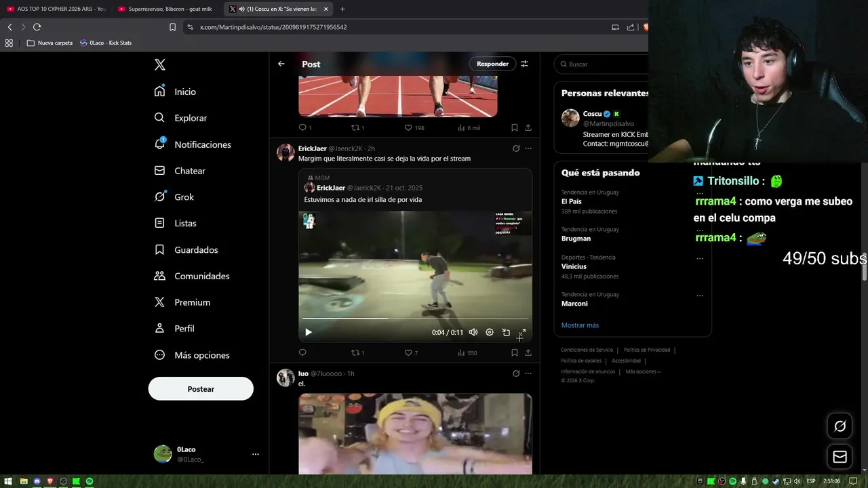Open Perfil in sidebar
Screen dimensions: 868x488
coord(174,328)
